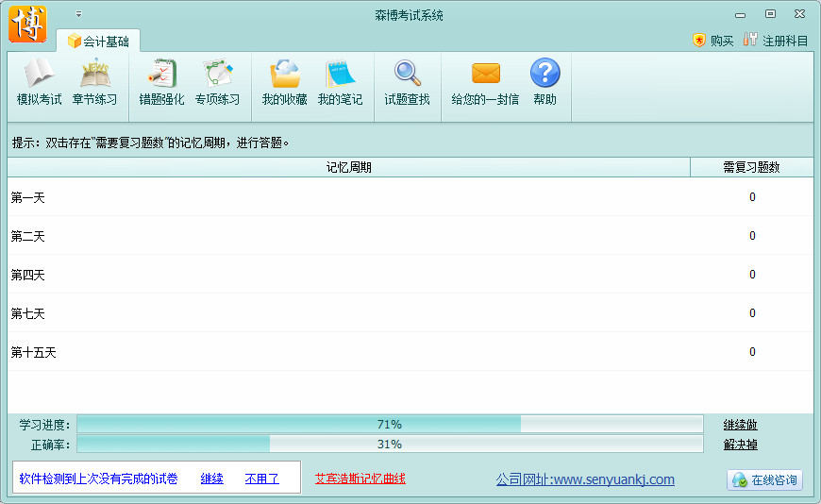
Task: Click the 在线咨询 online consultation button
Action: (764, 479)
